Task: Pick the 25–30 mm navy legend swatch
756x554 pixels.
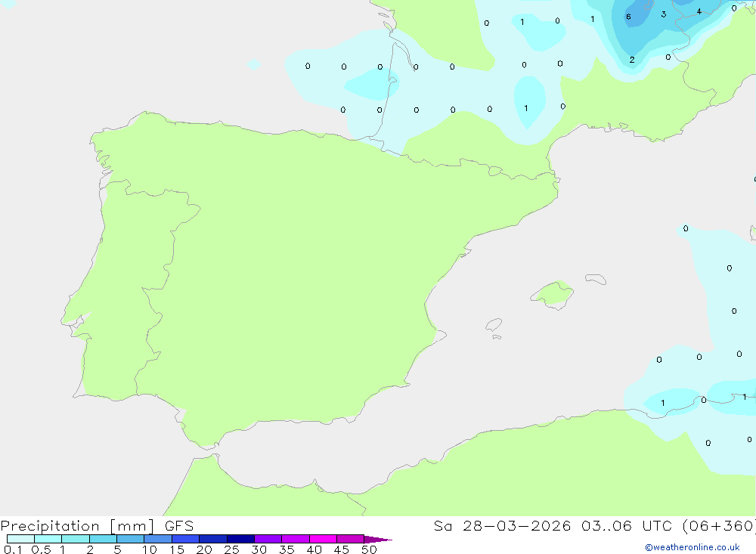Action: (240, 539)
